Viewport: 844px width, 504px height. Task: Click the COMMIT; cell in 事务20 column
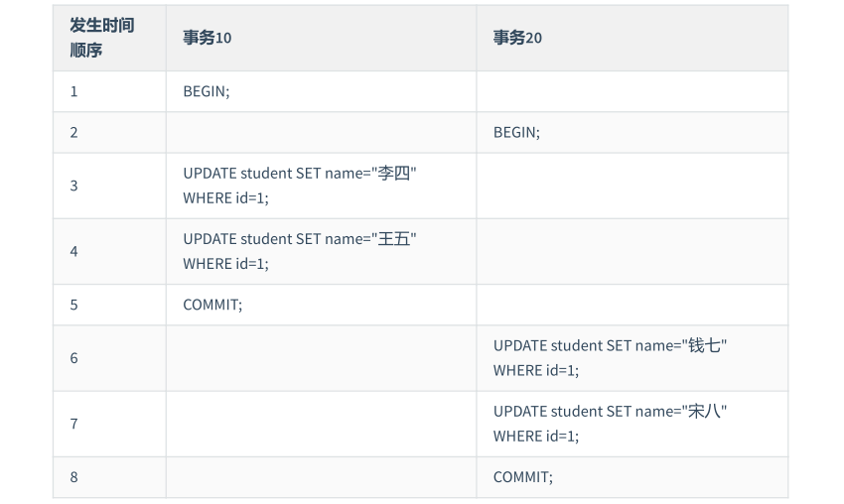tap(522, 477)
